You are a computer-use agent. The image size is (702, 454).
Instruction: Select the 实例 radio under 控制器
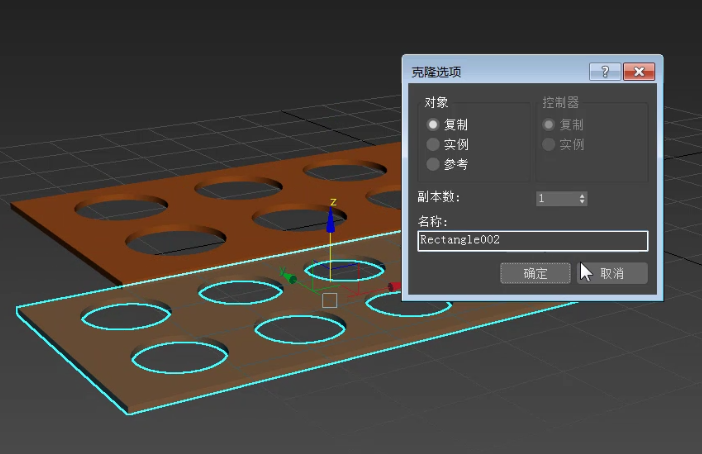(548, 145)
